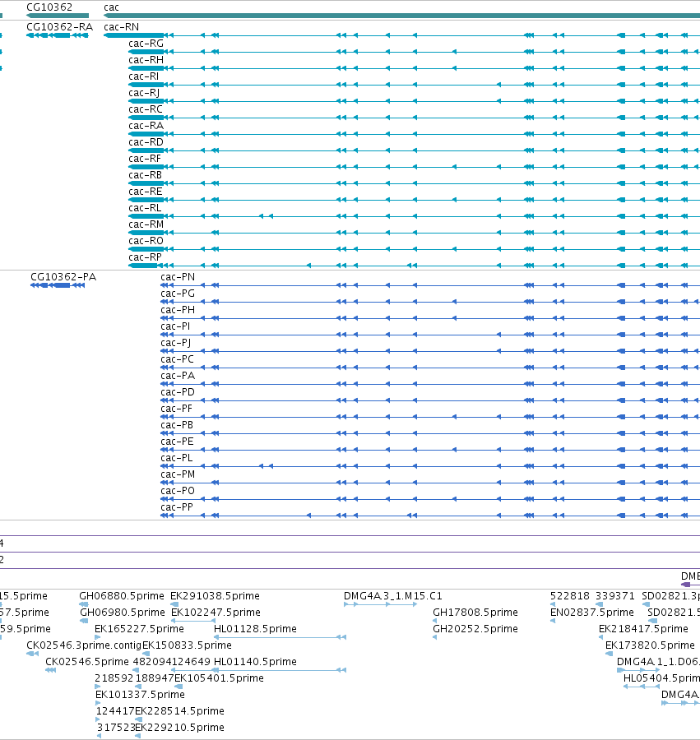Click the cac-PC protein label
Image resolution: width=700 pixels, height=740 pixels.
[x=177, y=359]
